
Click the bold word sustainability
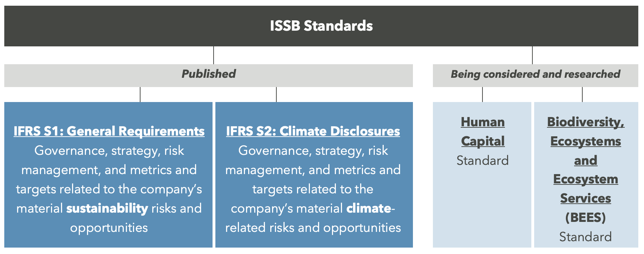pos(107,208)
